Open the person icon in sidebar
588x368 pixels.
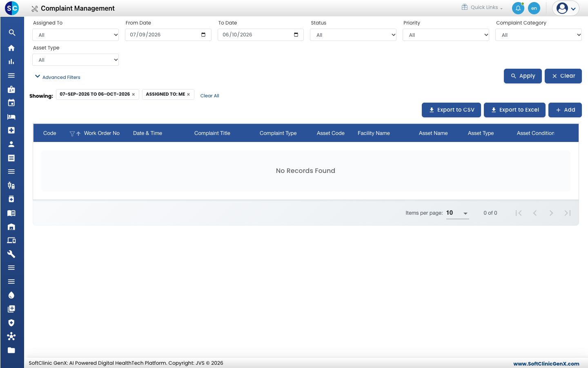coord(11,144)
